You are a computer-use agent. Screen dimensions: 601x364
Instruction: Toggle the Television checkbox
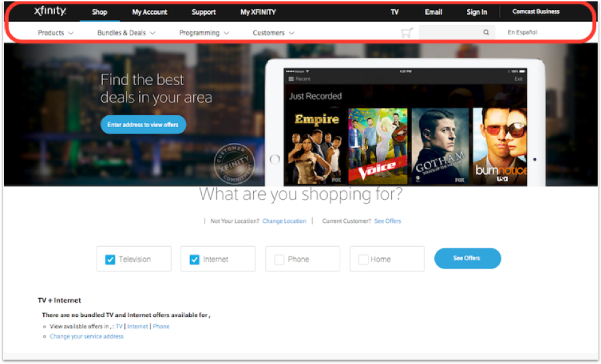tap(110, 259)
